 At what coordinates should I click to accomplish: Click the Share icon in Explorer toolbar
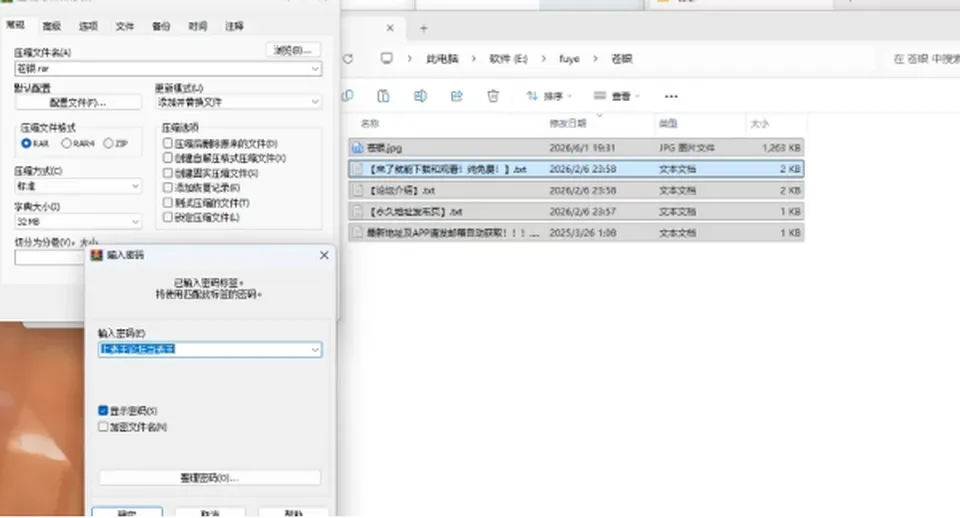[x=457, y=96]
